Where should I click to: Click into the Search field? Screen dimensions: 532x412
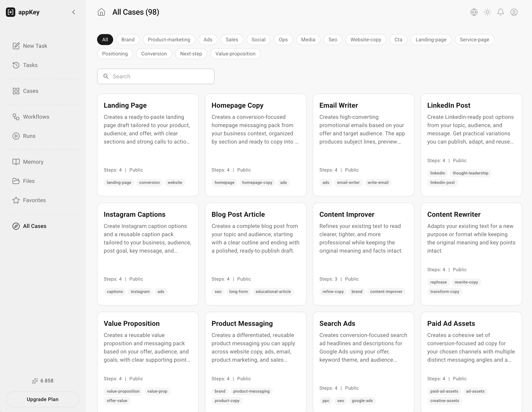pos(156,76)
